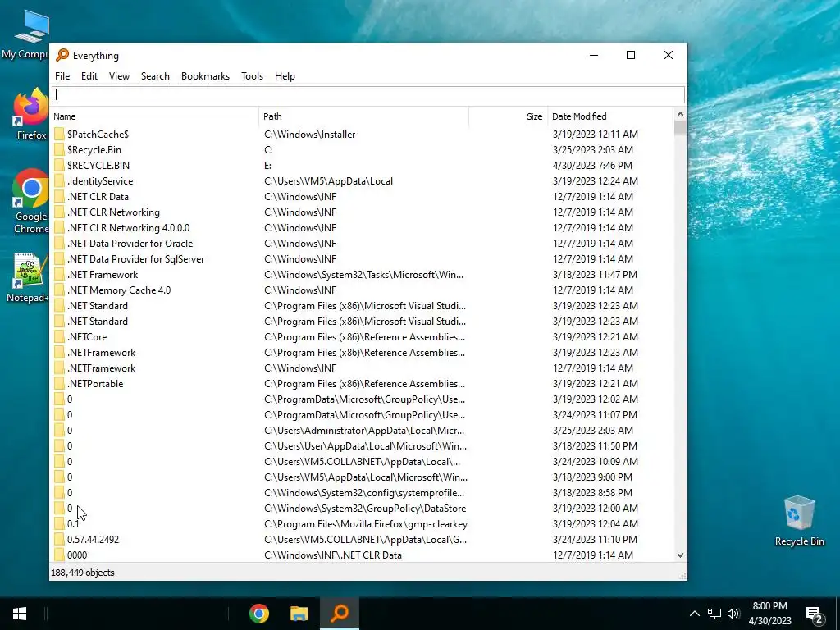Select the $PatchCache$ folder icon
This screenshot has width=840, height=630.
coord(59,134)
